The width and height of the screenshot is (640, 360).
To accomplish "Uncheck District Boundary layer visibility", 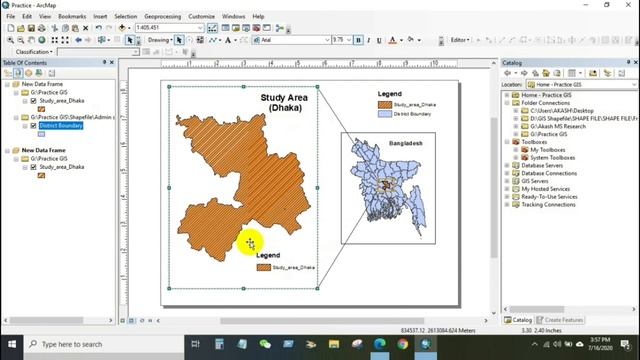I will click(33, 126).
